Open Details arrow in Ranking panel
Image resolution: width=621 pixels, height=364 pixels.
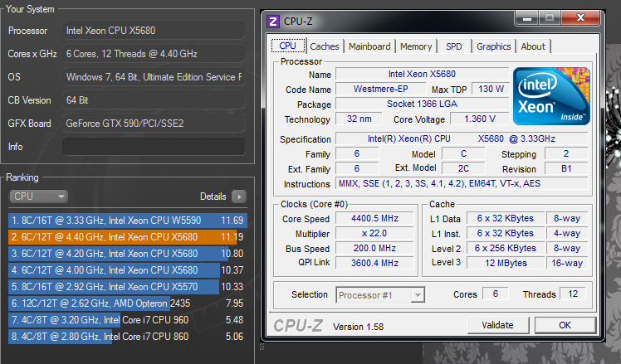[239, 197]
